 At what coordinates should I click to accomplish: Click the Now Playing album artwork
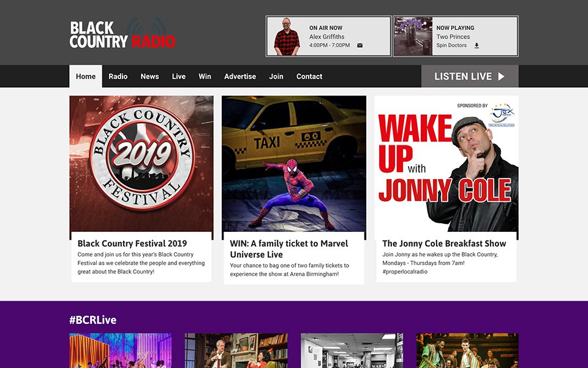point(413,36)
